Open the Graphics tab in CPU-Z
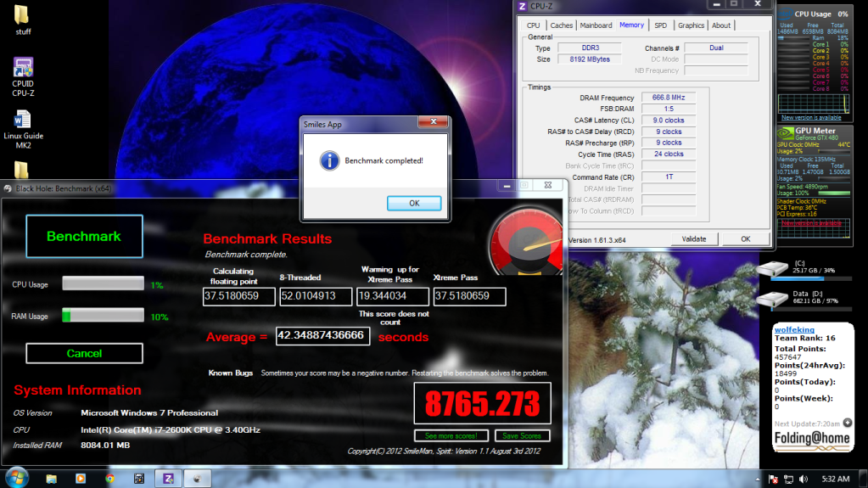 (691, 25)
